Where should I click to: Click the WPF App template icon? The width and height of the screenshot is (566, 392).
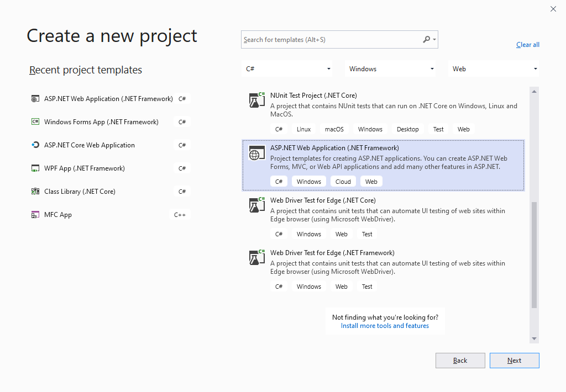point(35,168)
